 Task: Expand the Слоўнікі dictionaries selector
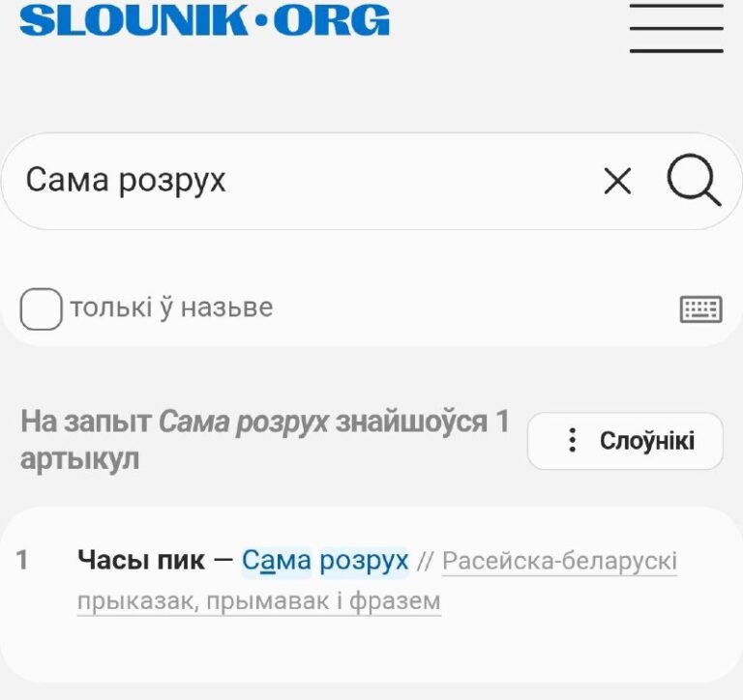point(625,441)
